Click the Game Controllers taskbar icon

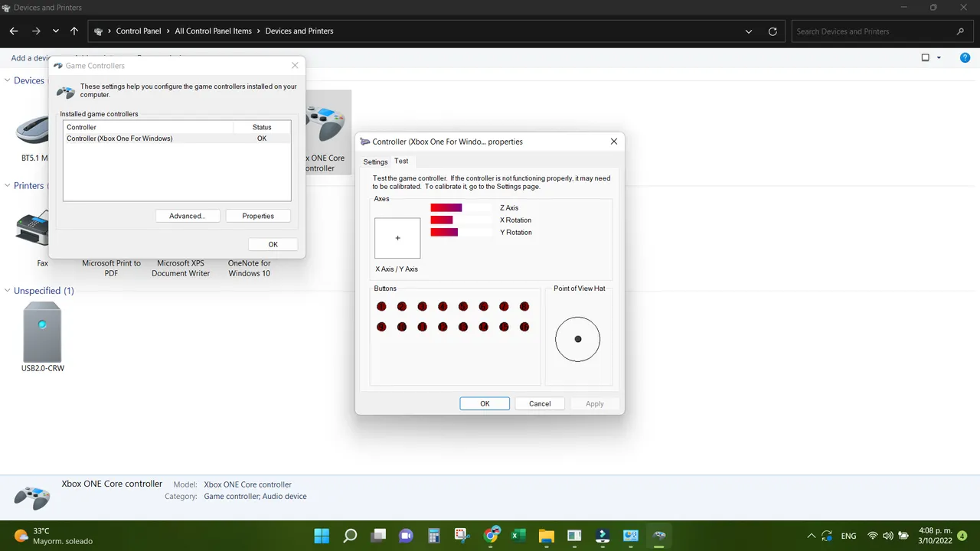[x=658, y=535]
